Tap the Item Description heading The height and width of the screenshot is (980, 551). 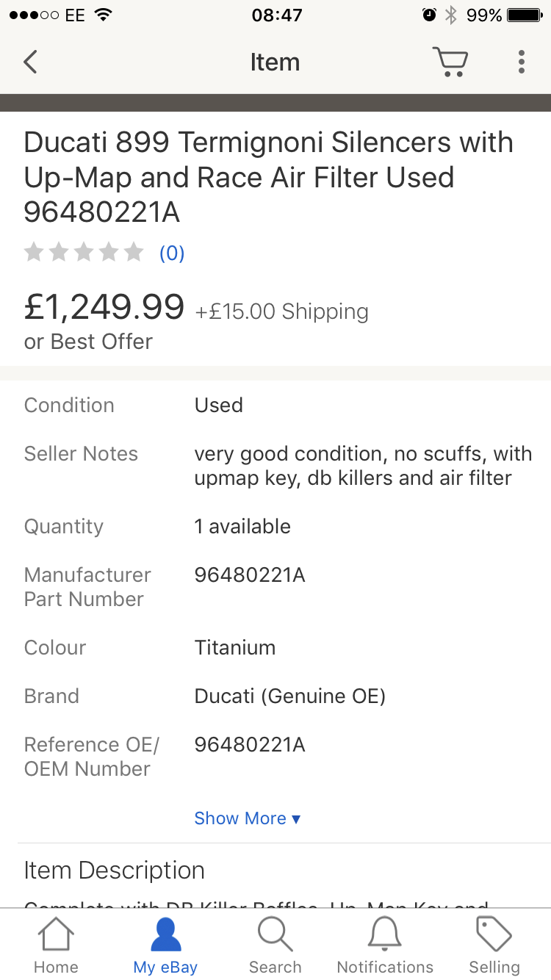click(114, 871)
